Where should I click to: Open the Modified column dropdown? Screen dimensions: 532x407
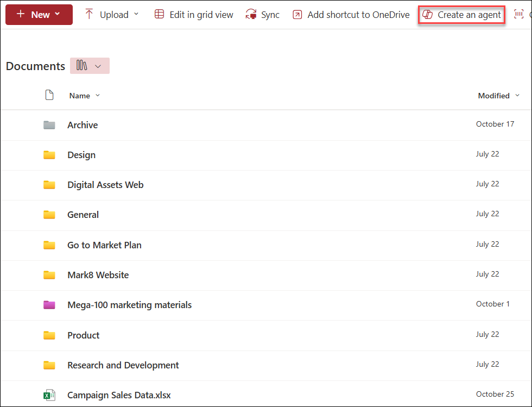point(517,95)
